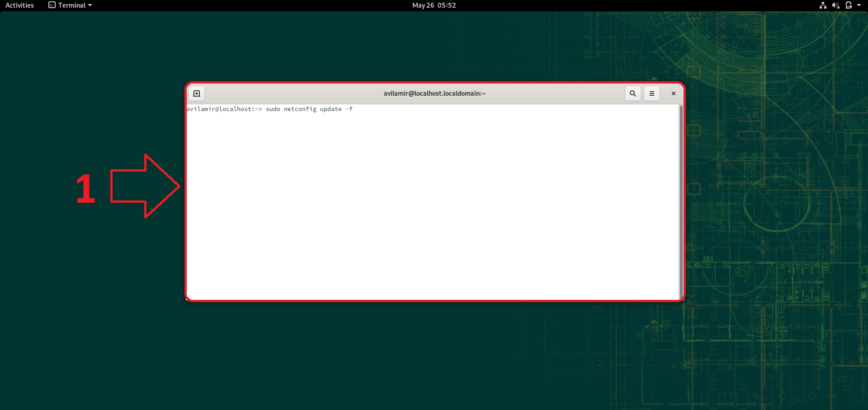Click the Terminal icon in top bar

pos(52,5)
